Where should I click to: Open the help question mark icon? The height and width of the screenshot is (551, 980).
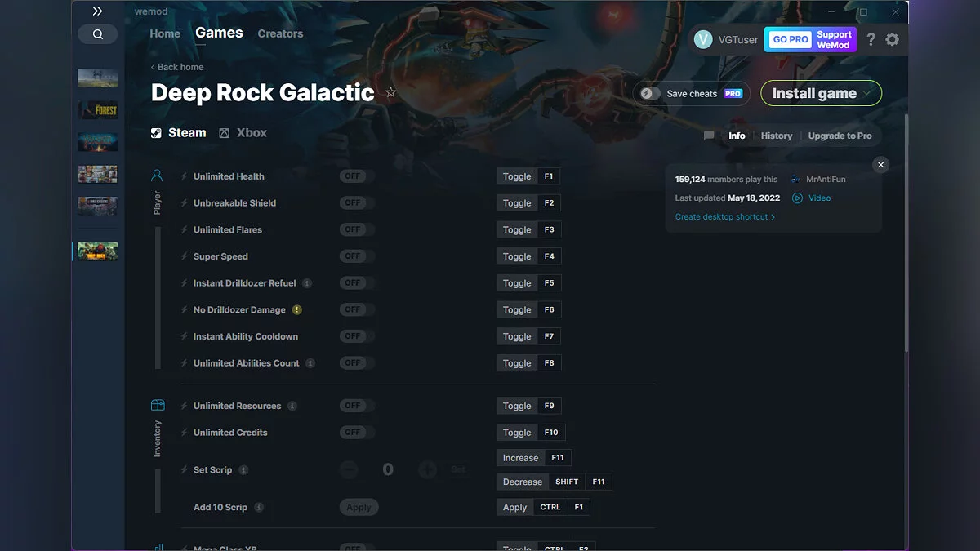pyautogui.click(x=871, y=39)
